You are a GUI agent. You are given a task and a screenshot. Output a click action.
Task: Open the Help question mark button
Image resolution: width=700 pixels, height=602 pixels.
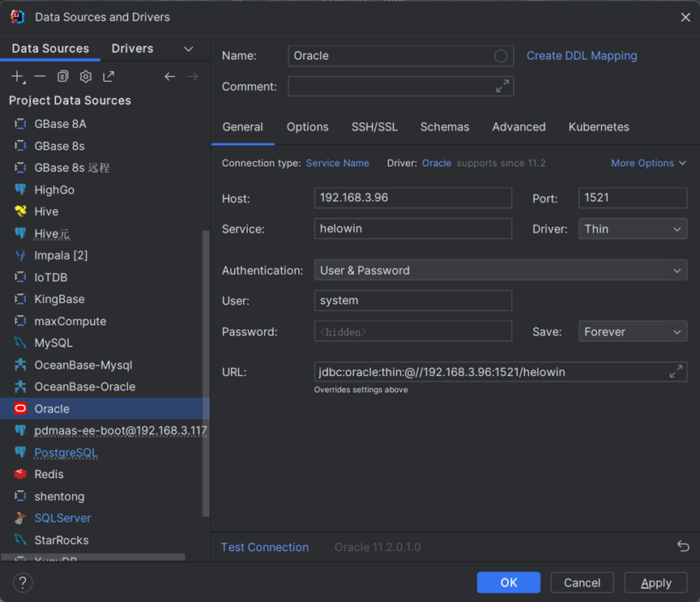coord(23,583)
